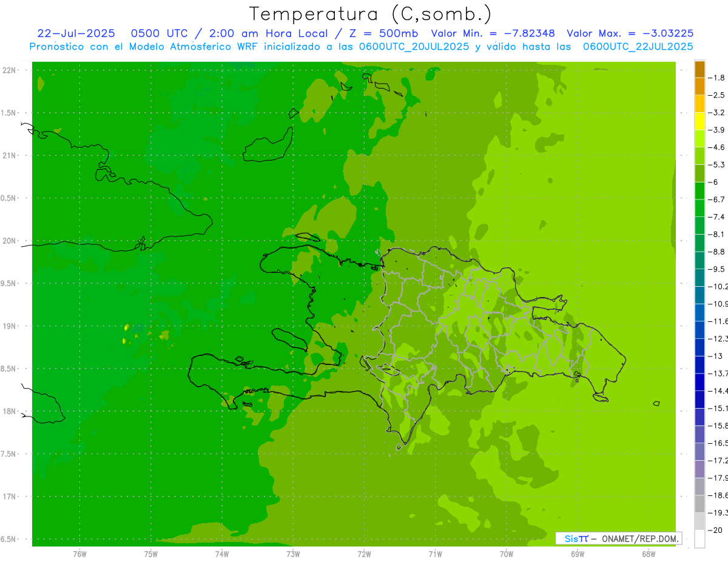Click the -6.7 colorbar value
Image resolution: width=728 pixels, height=562 pixels.
(x=717, y=199)
